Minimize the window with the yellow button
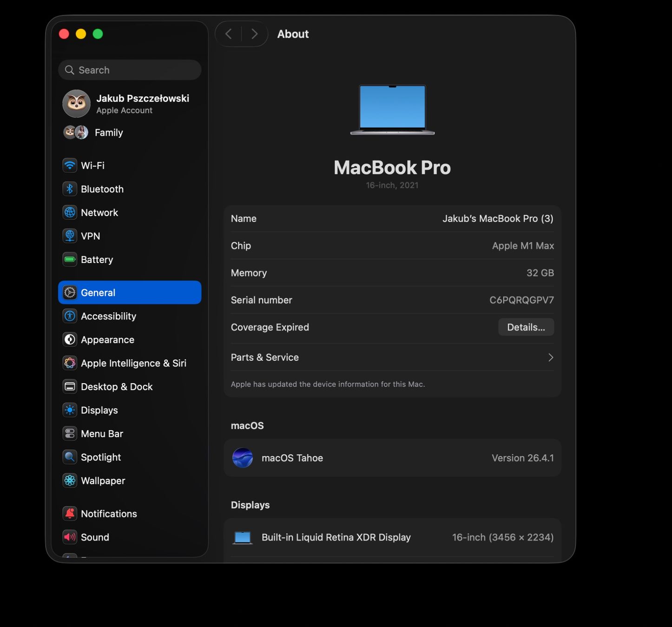672x627 pixels. (x=81, y=34)
